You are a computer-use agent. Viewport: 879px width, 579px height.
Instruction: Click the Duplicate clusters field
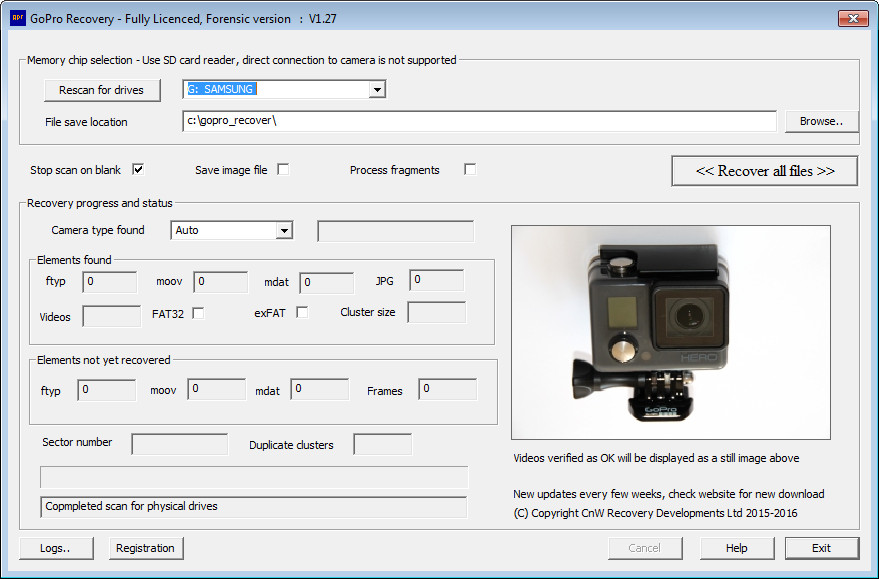[382, 444]
